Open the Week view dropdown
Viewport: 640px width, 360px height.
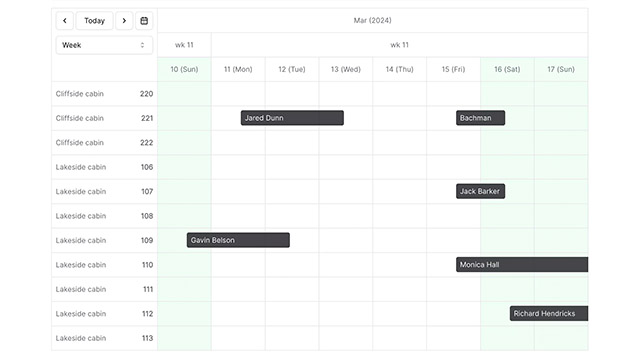pyautogui.click(x=104, y=45)
